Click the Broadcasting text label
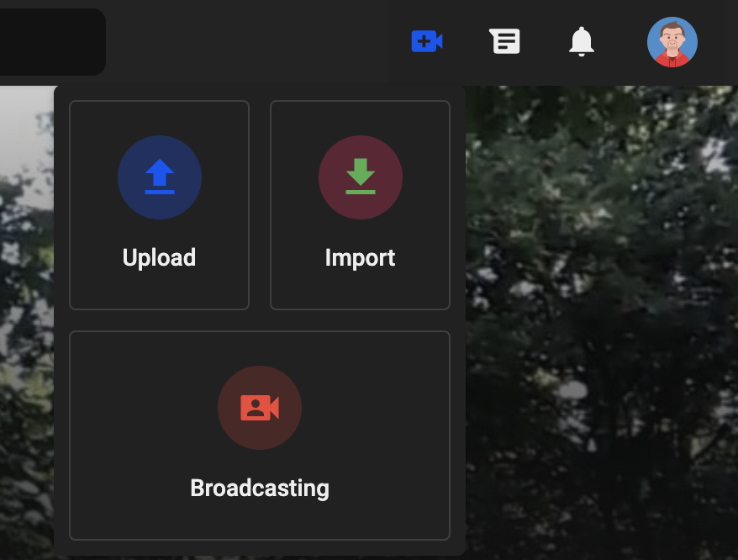The height and width of the screenshot is (560, 738). click(260, 488)
